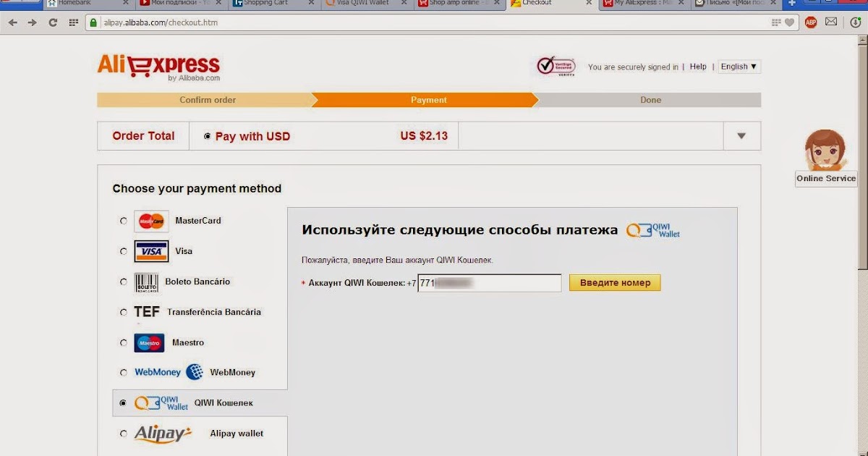Switch to the Shopping Cart tab

(x=273, y=4)
